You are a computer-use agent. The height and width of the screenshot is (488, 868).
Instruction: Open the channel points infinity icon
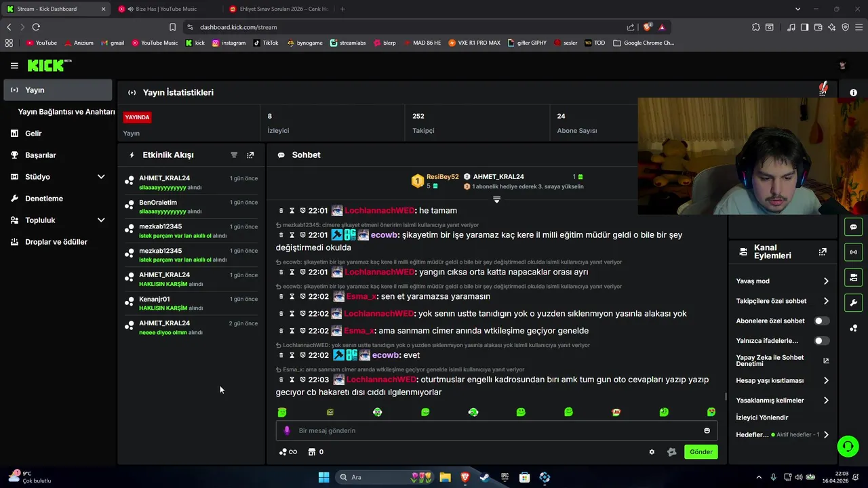pos(288,452)
